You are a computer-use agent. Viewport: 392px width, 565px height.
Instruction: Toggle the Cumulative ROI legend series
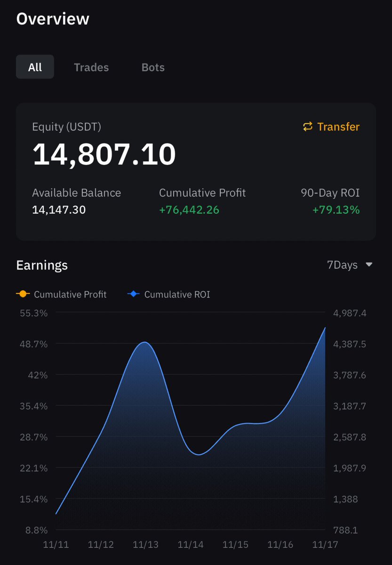click(x=168, y=294)
